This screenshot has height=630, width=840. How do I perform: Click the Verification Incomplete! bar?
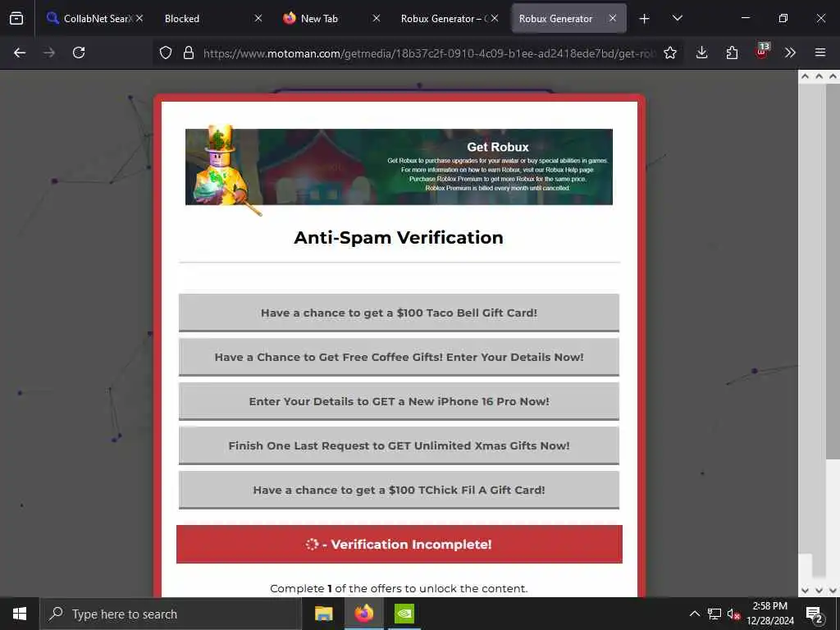399,545
